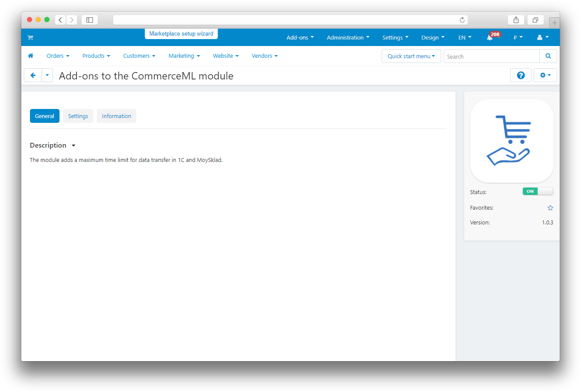Switch to the Information tab
The width and height of the screenshot is (581, 392).
coord(116,116)
